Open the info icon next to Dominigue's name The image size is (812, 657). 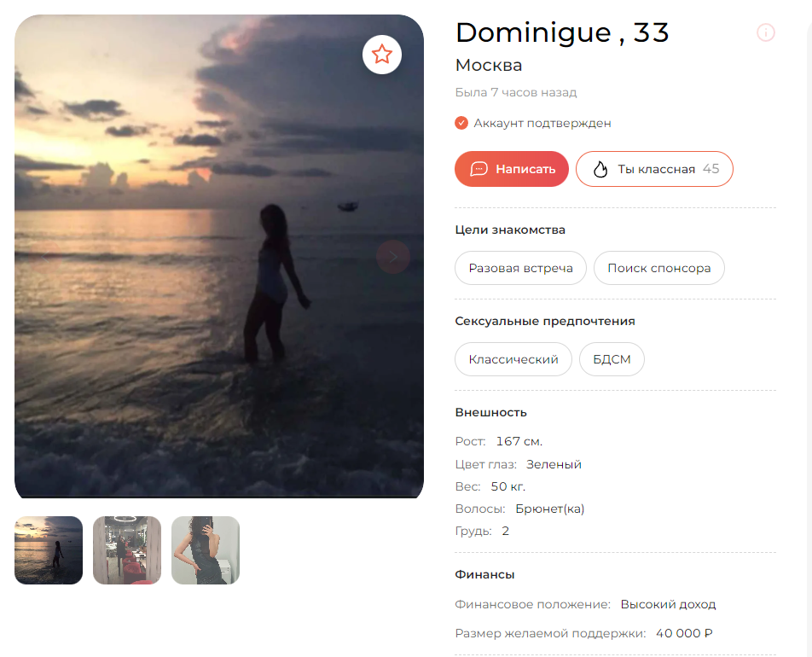click(x=765, y=32)
